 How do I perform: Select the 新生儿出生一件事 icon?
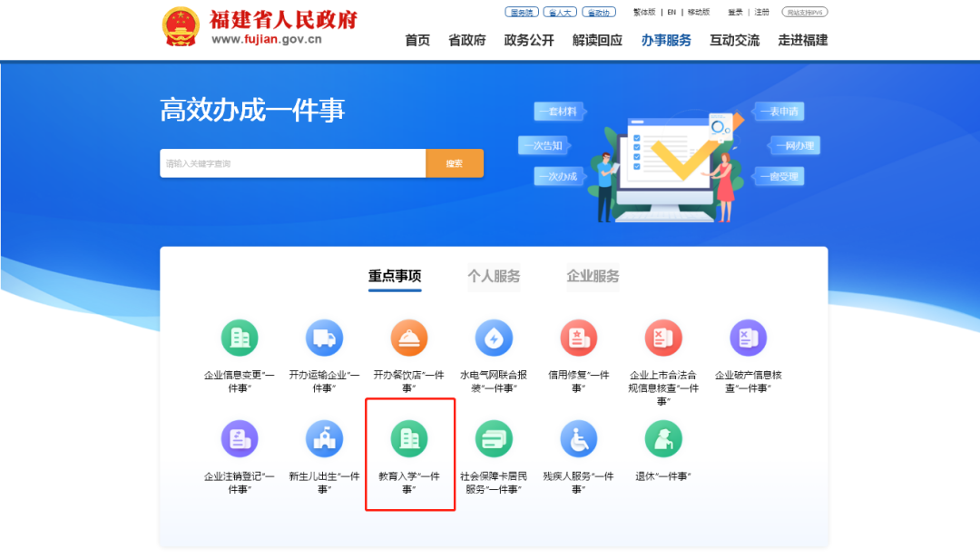(325, 437)
